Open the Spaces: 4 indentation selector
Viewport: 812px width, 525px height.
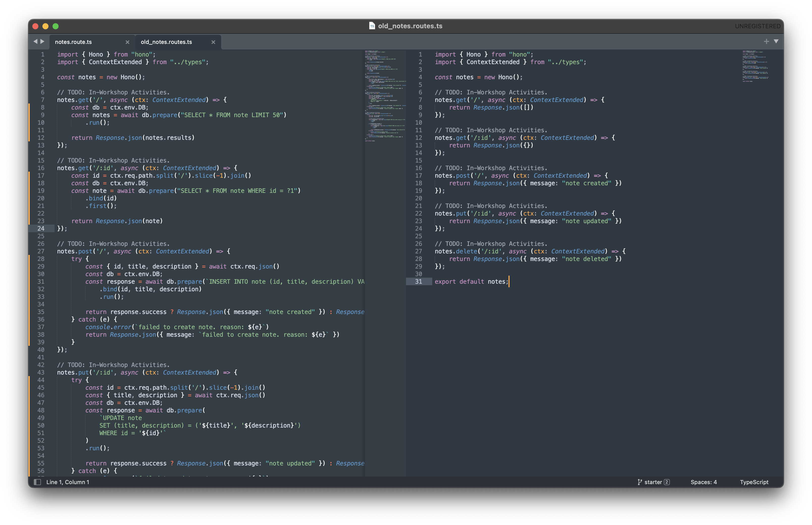(x=703, y=482)
